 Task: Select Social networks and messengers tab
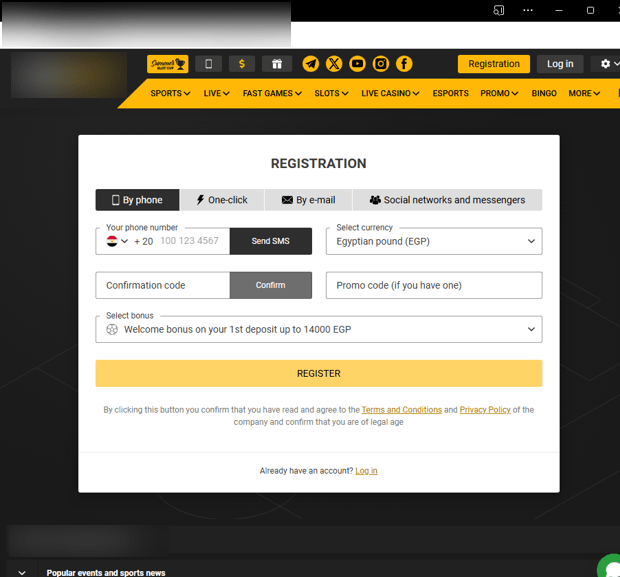point(447,200)
